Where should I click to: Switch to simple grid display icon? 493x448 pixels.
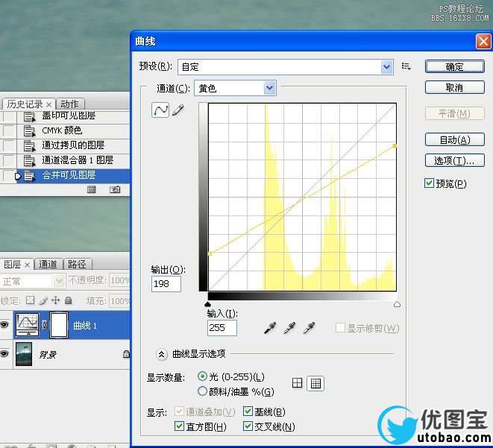click(x=298, y=383)
